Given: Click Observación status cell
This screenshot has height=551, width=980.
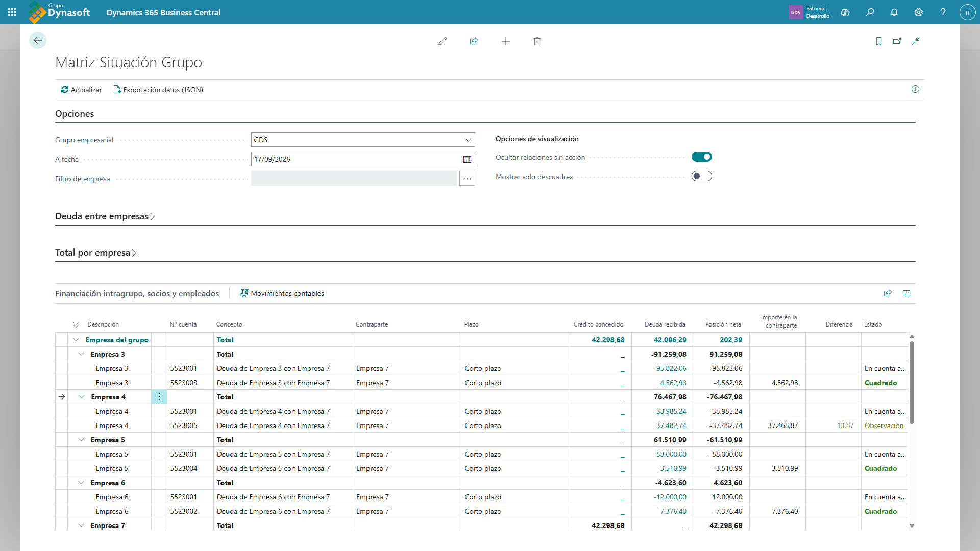Looking at the screenshot, I should 884,425.
